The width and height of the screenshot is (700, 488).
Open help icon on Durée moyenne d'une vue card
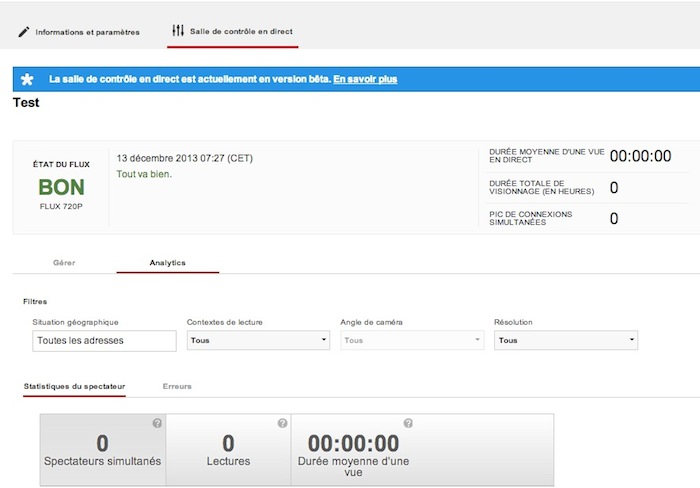(408, 423)
